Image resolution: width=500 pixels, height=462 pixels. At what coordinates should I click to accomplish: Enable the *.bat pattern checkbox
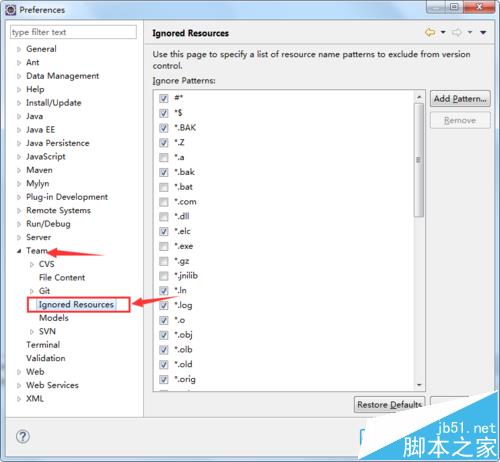click(163, 187)
